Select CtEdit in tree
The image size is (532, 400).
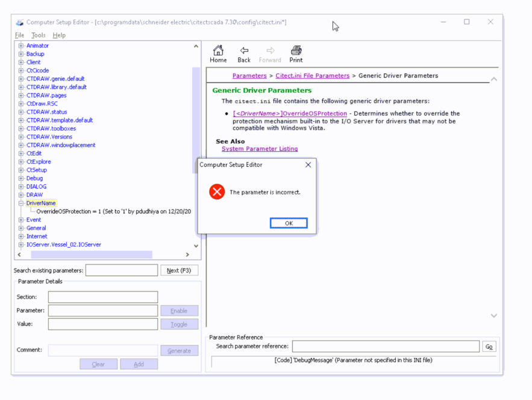pyautogui.click(x=34, y=154)
